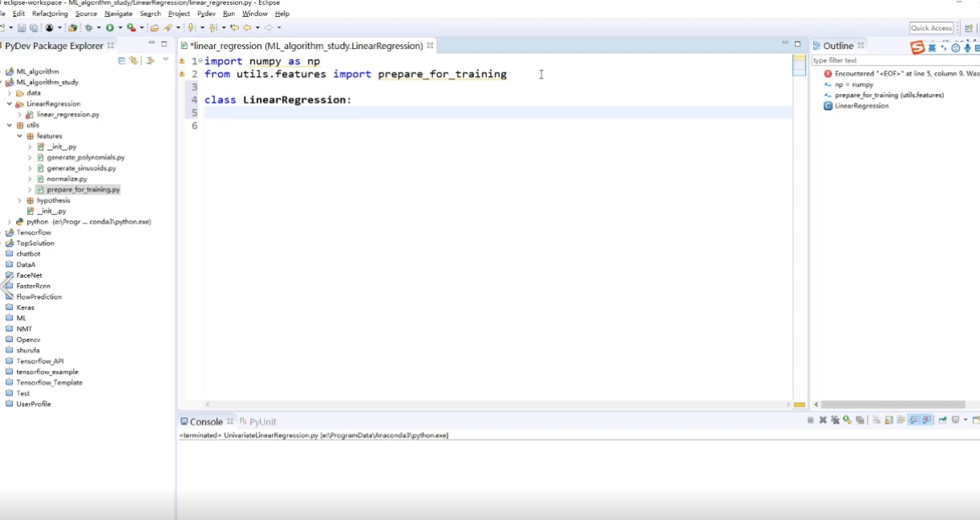Save the file with the floppy disk icon

(22, 28)
